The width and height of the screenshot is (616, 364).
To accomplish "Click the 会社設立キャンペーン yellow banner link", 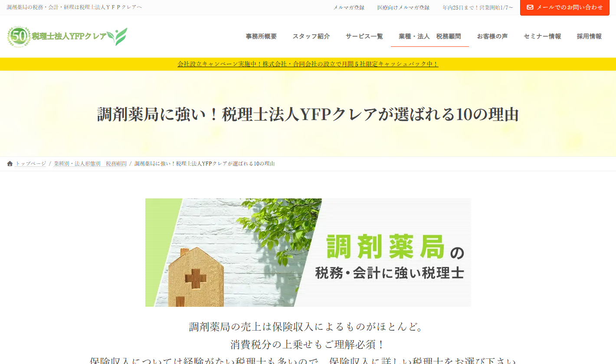I will (308, 64).
